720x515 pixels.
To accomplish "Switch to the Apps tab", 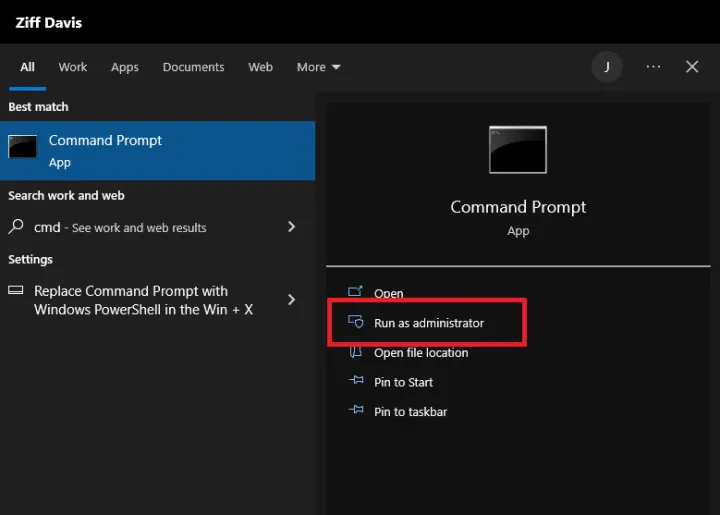I will point(125,67).
